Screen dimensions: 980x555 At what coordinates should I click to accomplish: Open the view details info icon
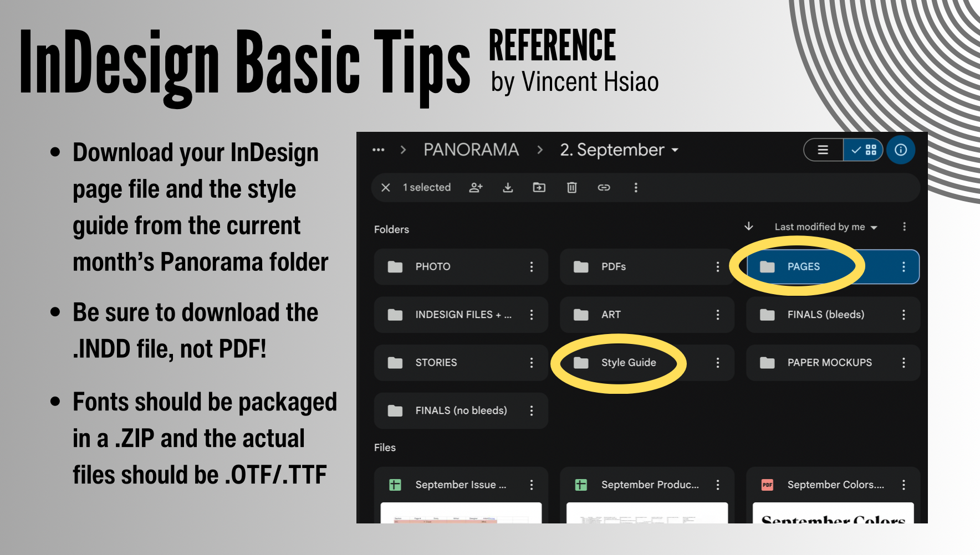[901, 150]
